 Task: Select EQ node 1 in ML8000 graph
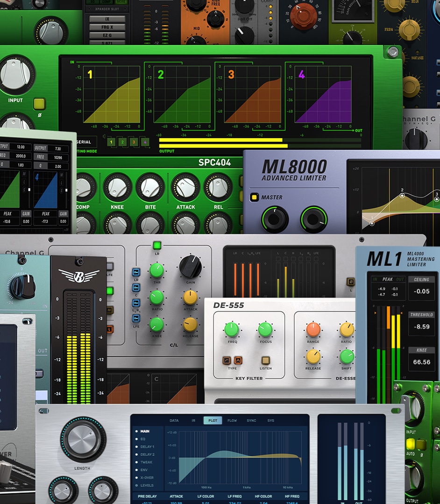click(x=372, y=223)
